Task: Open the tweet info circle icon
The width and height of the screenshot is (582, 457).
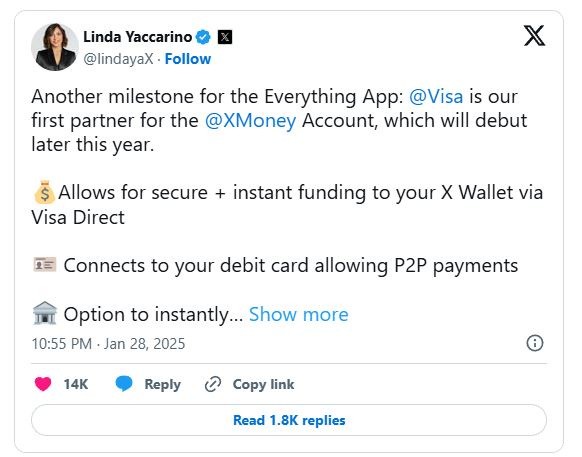Action: (535, 343)
